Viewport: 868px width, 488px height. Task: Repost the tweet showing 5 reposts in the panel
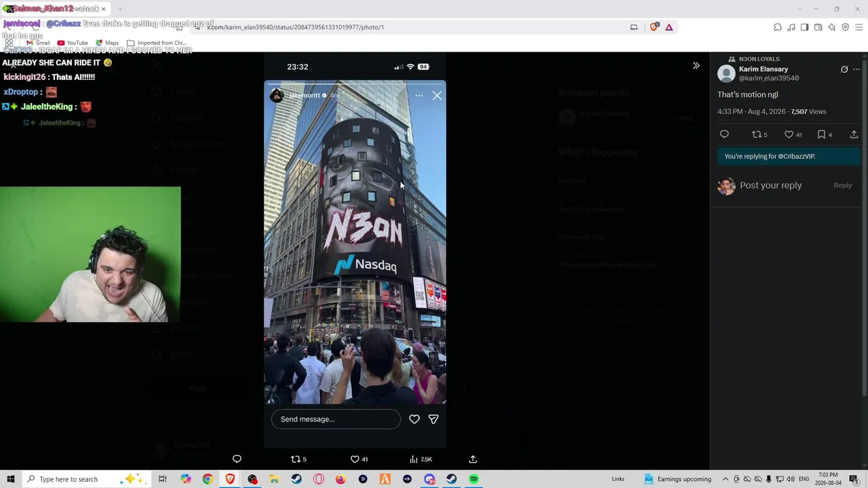click(759, 134)
